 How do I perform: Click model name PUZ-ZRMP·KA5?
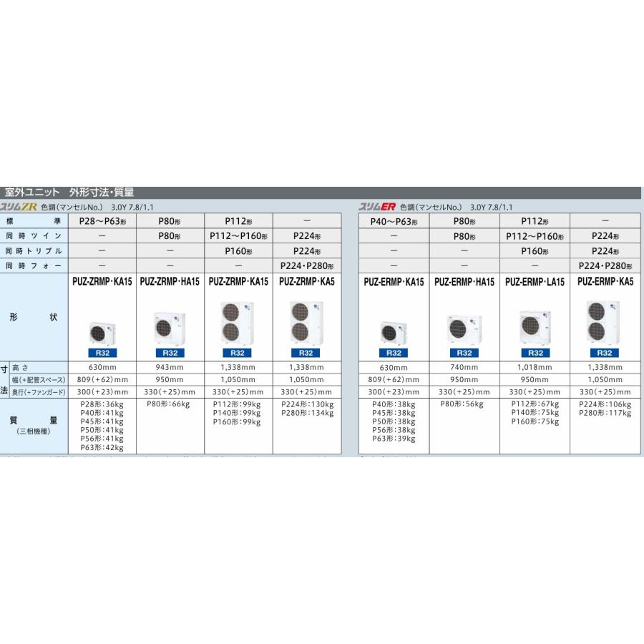(307, 281)
